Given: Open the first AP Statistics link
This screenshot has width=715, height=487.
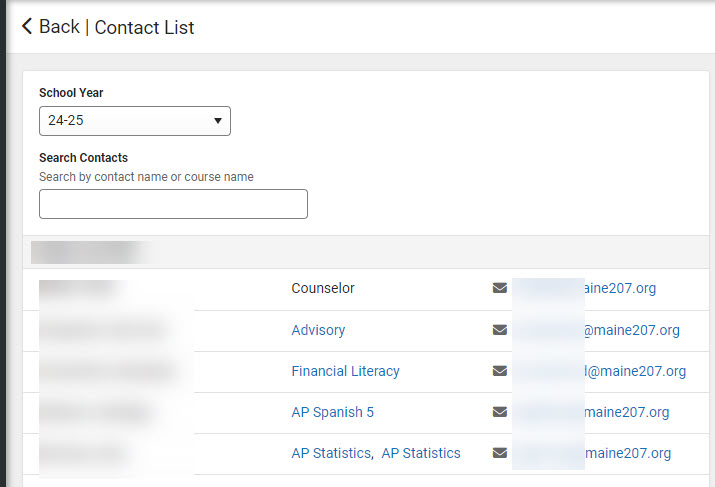Looking at the screenshot, I should click(331, 453).
